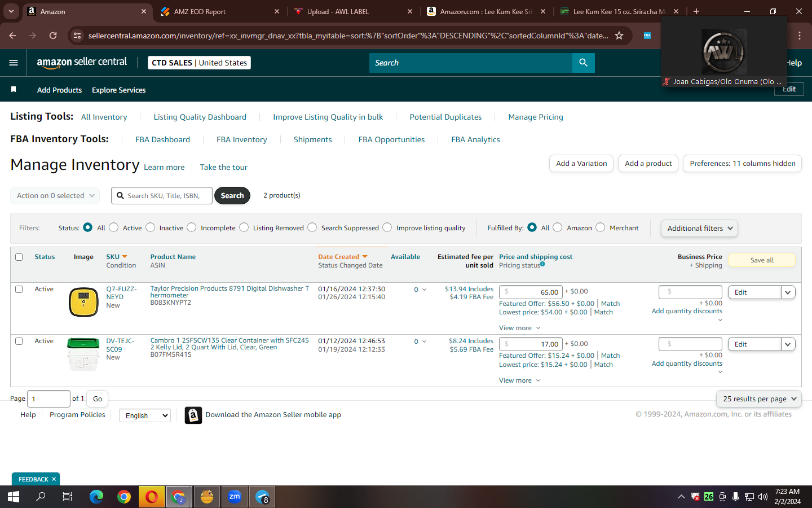Click the Add a product button
812x508 pixels.
pos(648,164)
